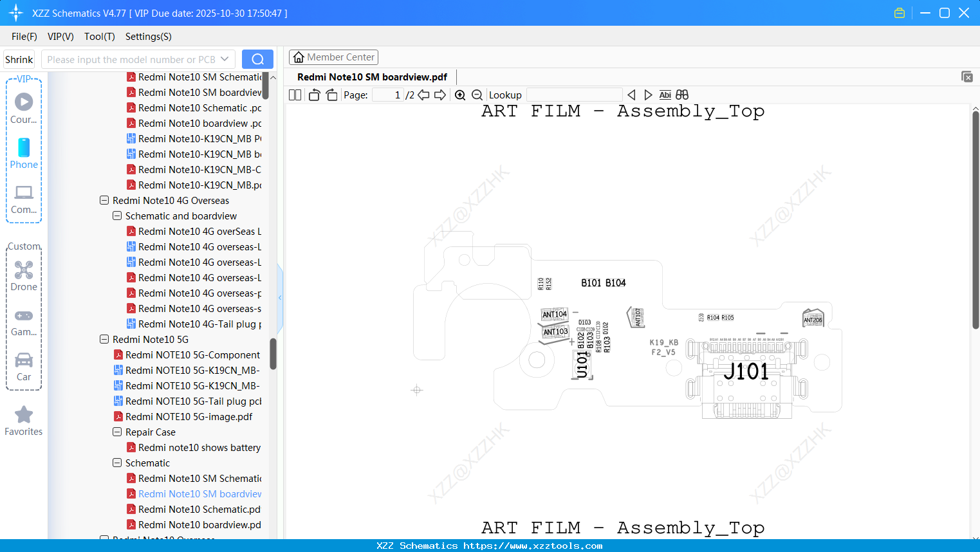The image size is (980, 552).
Task: Select the Computer category icon
Action: pyautogui.click(x=24, y=199)
